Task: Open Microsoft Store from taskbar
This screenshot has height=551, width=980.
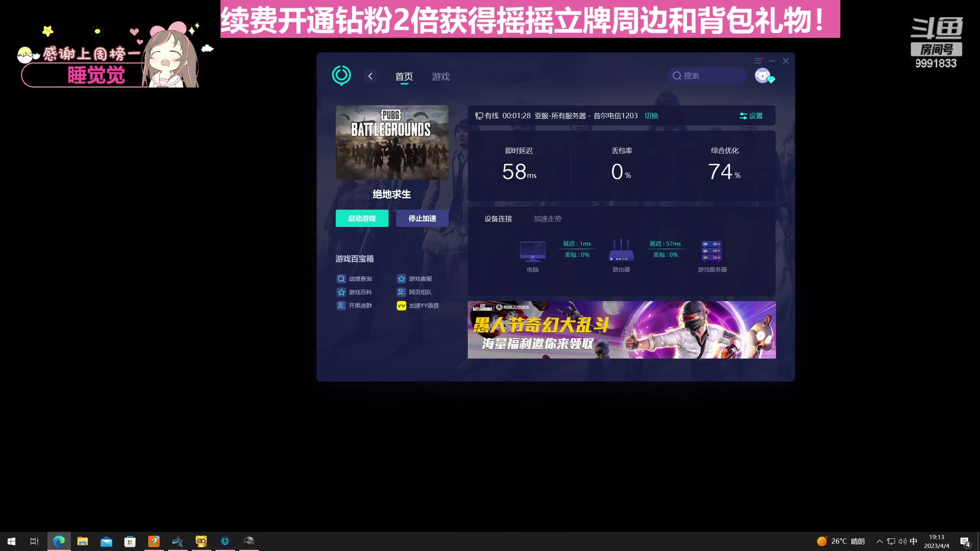Action: pos(130,541)
